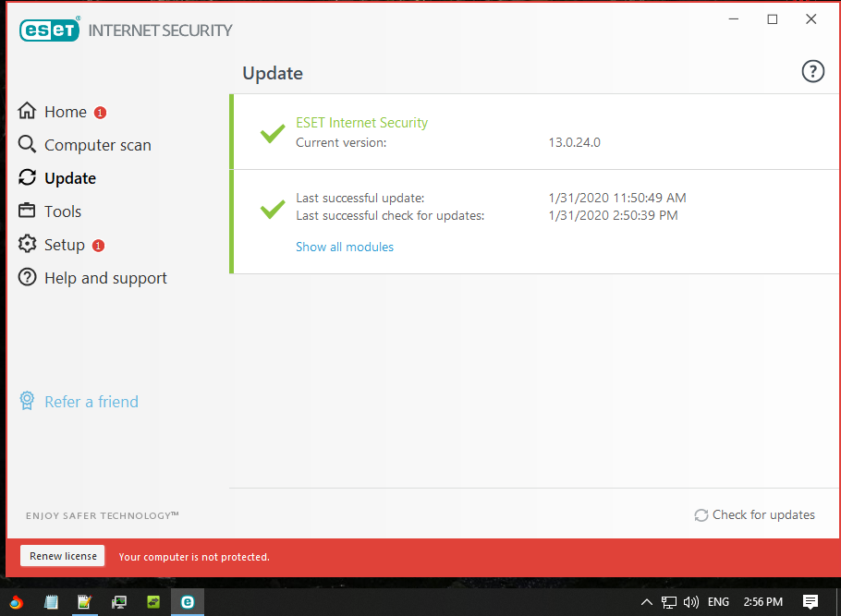This screenshot has width=841, height=616.
Task: Click the 'Last successful update:' label
Action: point(360,199)
